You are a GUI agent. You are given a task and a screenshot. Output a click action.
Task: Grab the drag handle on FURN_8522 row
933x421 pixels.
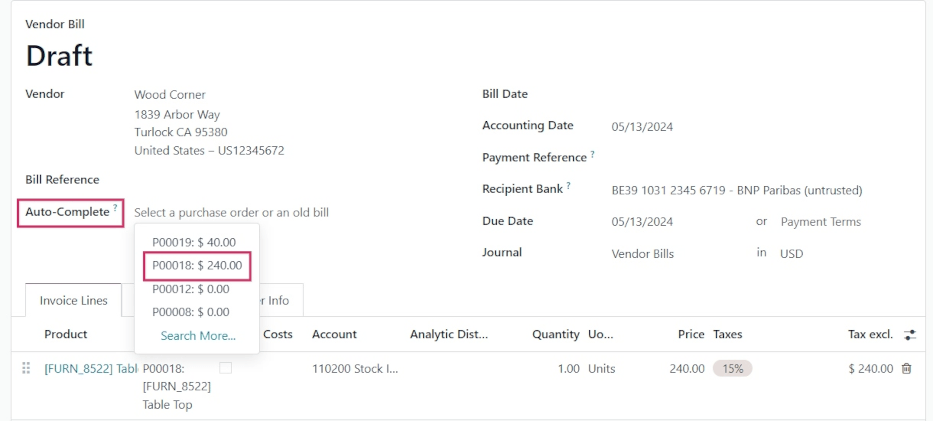point(26,369)
